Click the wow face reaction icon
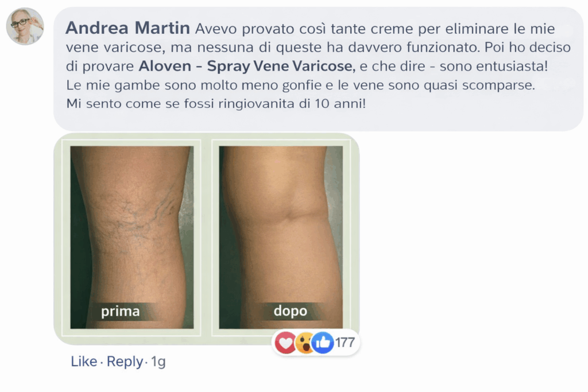The width and height of the screenshot is (588, 392). 304,343
